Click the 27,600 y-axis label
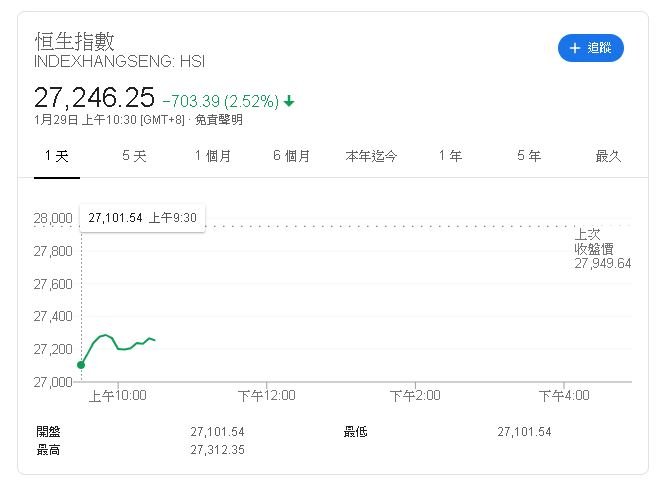This screenshot has width=671, height=494. point(53,284)
